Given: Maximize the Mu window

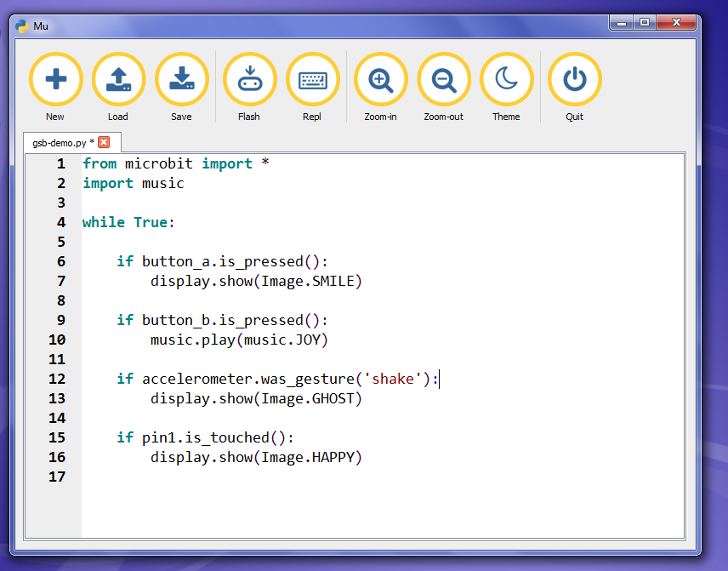Looking at the screenshot, I should click(644, 23).
